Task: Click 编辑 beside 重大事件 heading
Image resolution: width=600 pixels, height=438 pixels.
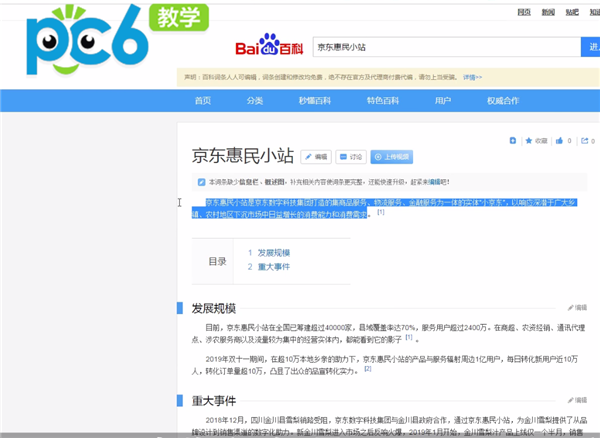Action: [x=577, y=400]
